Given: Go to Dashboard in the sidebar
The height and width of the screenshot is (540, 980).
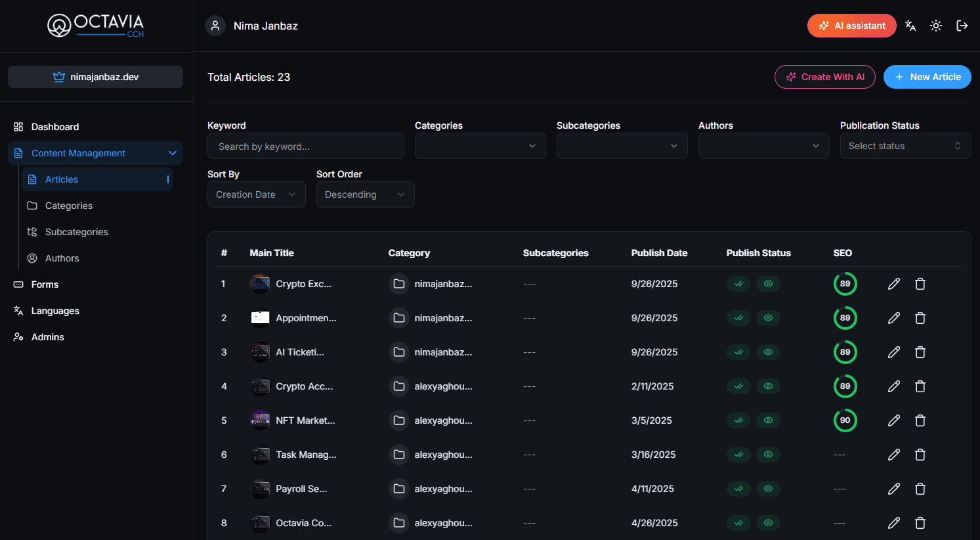Looking at the screenshot, I should (55, 127).
